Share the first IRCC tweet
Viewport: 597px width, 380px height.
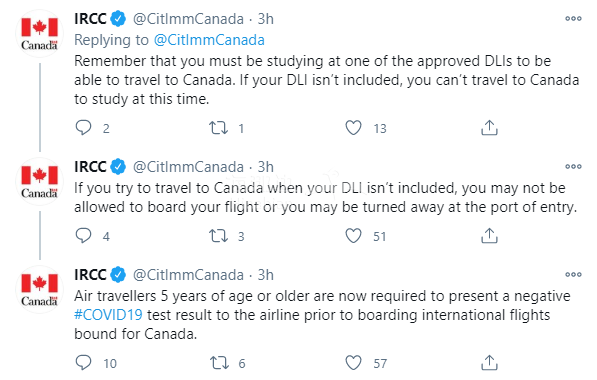[489, 128]
